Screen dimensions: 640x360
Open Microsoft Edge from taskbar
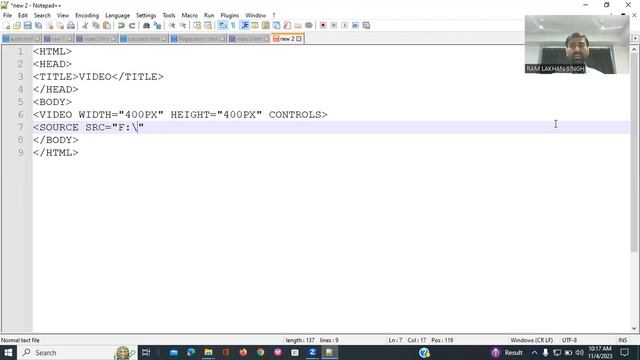tap(191, 353)
